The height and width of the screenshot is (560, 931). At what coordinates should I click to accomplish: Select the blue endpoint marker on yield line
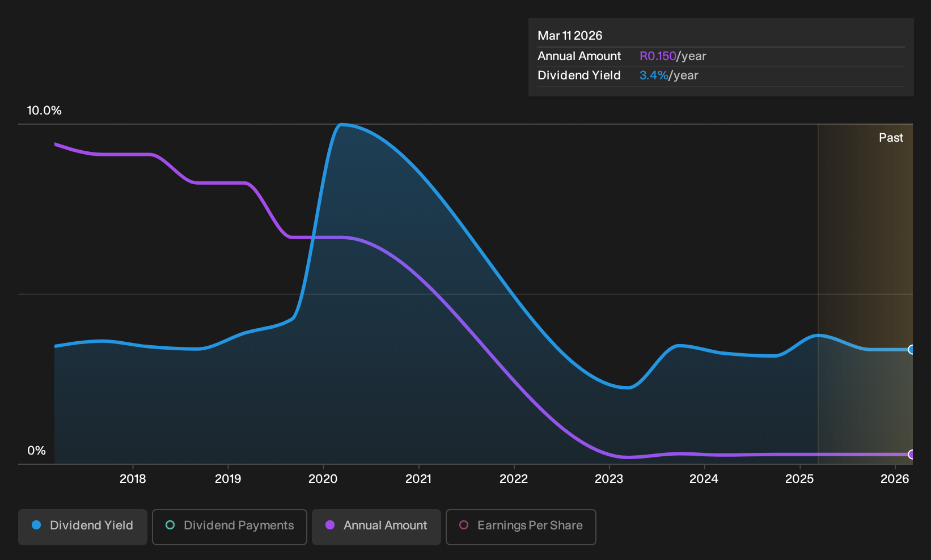(911, 350)
